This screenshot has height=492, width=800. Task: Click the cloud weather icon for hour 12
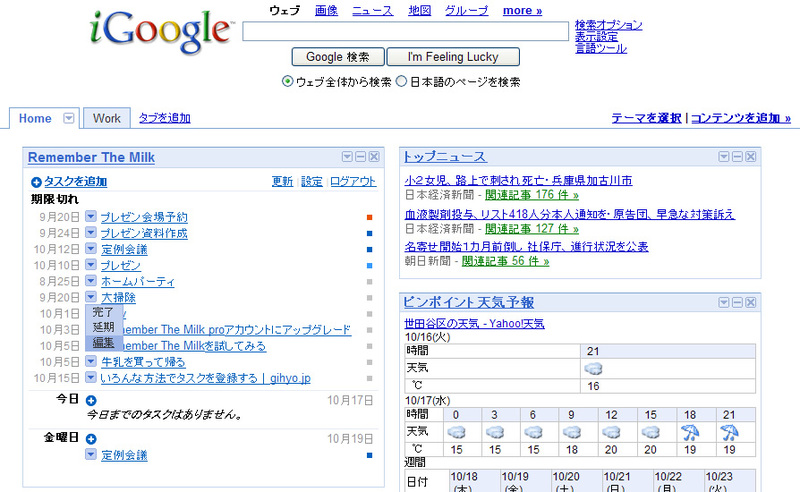(x=611, y=433)
